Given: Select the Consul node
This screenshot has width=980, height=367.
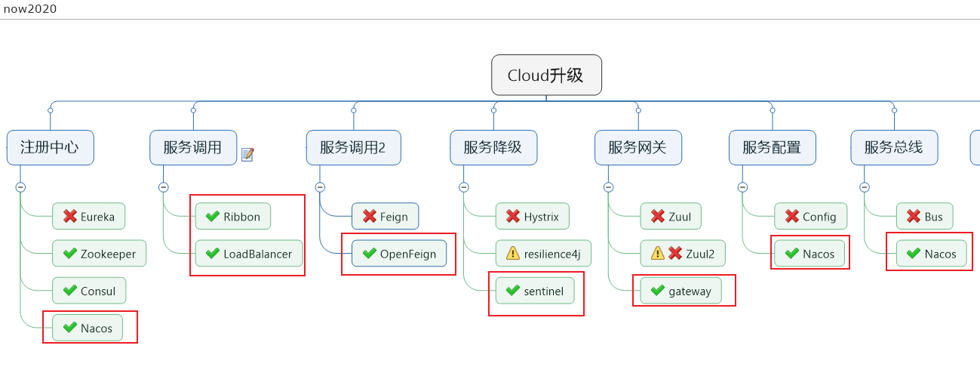Looking at the screenshot, I should pos(89,291).
